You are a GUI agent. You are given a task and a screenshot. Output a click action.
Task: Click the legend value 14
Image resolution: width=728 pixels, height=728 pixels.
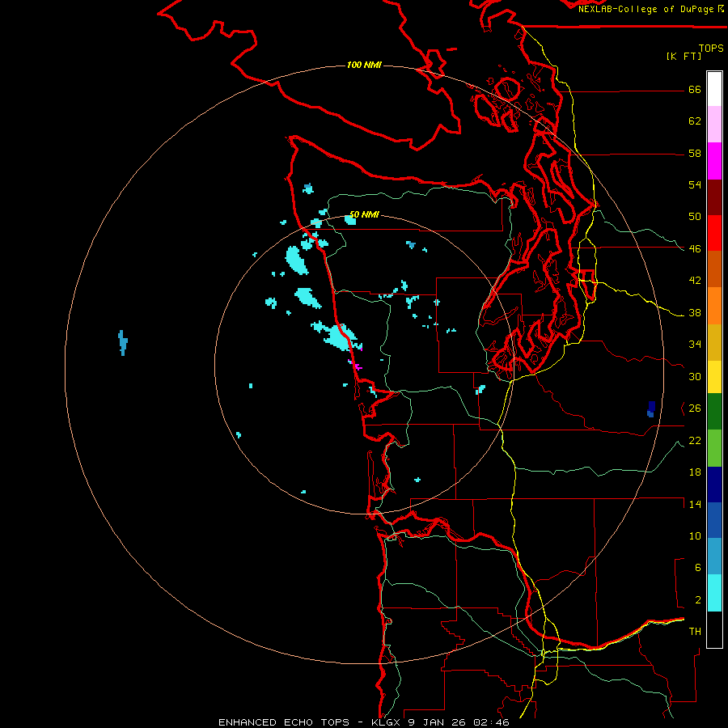(695, 504)
